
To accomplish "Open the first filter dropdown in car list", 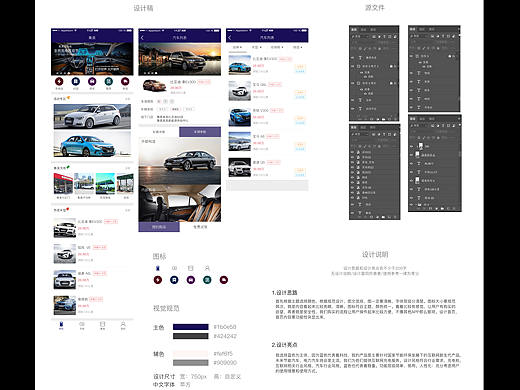I will click(x=237, y=47).
